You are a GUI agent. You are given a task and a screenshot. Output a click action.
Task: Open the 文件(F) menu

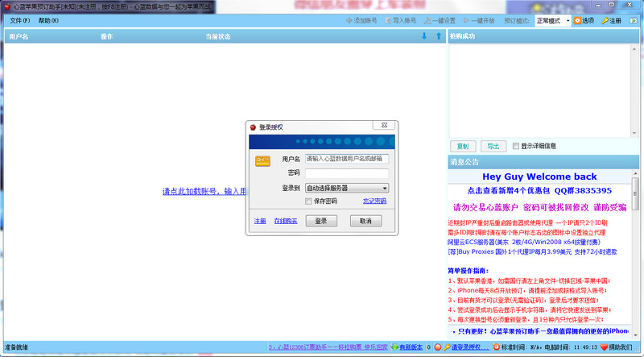click(x=20, y=20)
